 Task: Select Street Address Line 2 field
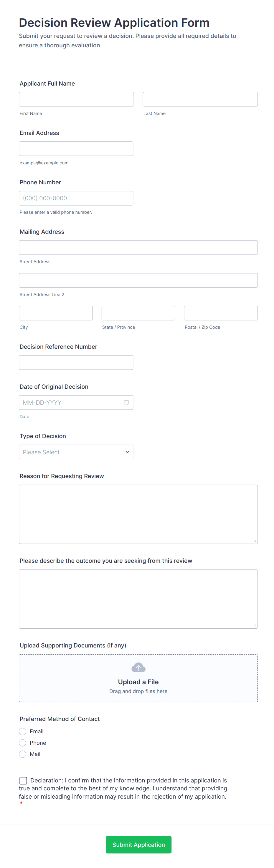(x=138, y=280)
